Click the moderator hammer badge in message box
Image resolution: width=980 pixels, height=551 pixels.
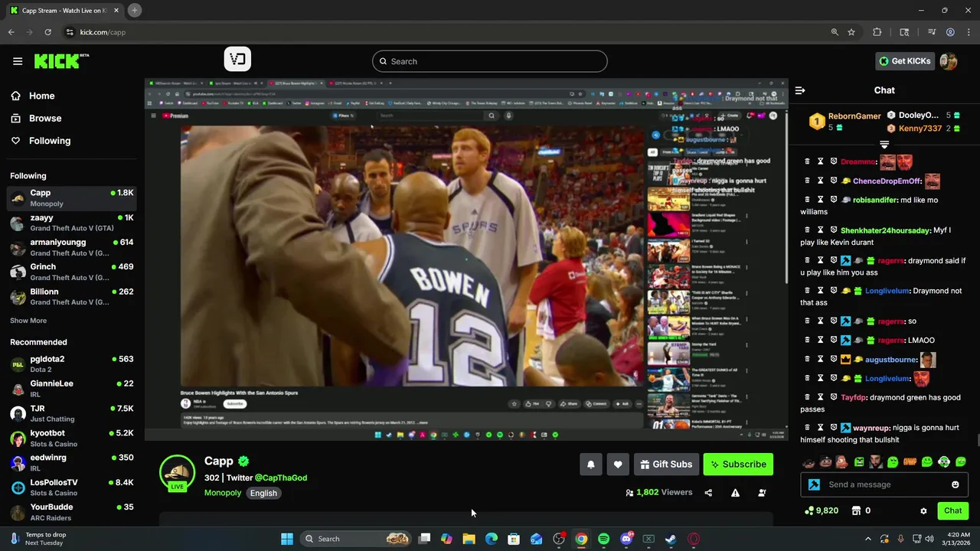tap(814, 484)
